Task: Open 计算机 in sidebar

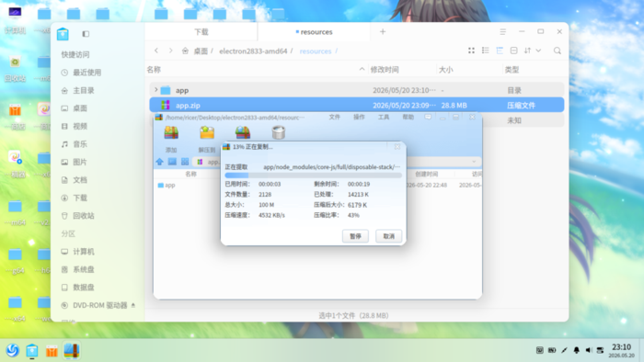Action: click(77, 252)
